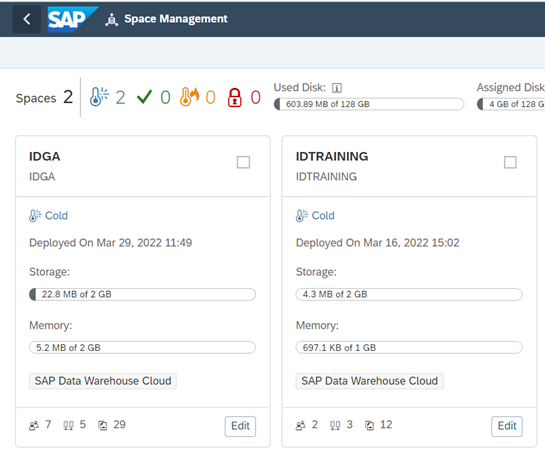Select the IDGA space checkbox
Image resolution: width=545 pixels, height=454 pixels.
point(243,162)
